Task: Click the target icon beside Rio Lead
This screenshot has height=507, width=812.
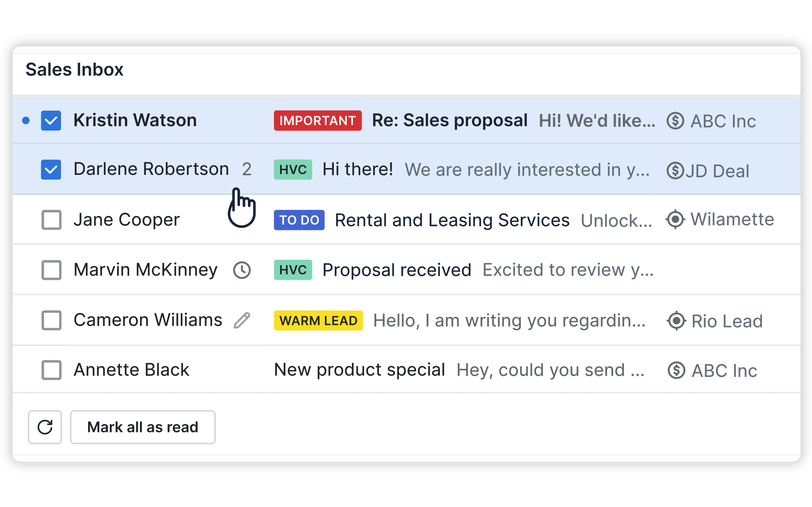Action: pos(676,321)
